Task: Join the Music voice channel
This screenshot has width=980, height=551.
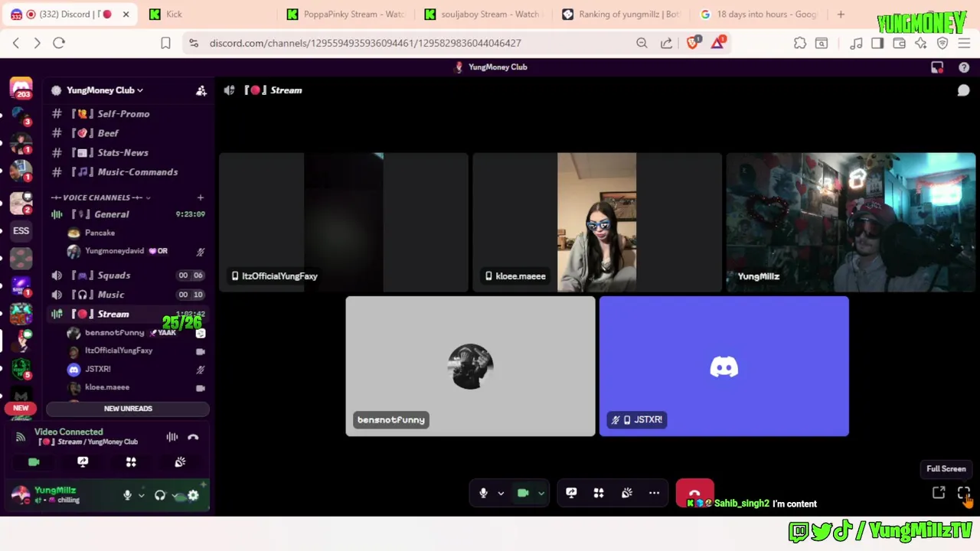Action: 127,295
